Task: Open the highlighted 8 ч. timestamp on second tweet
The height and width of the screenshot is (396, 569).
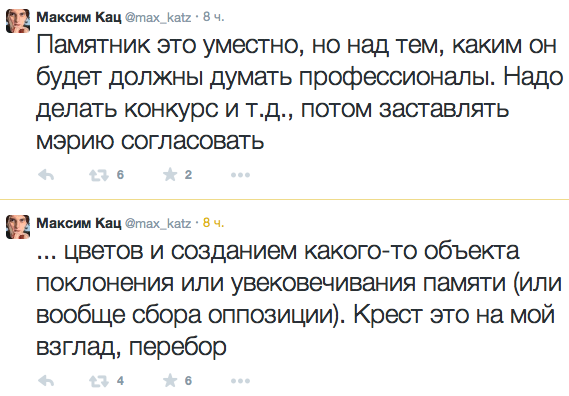Action: (x=213, y=223)
